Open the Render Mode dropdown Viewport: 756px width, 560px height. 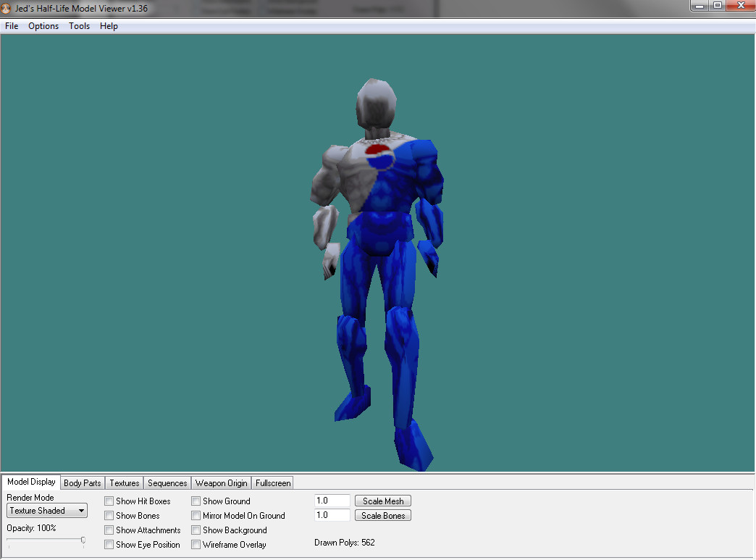coord(46,510)
